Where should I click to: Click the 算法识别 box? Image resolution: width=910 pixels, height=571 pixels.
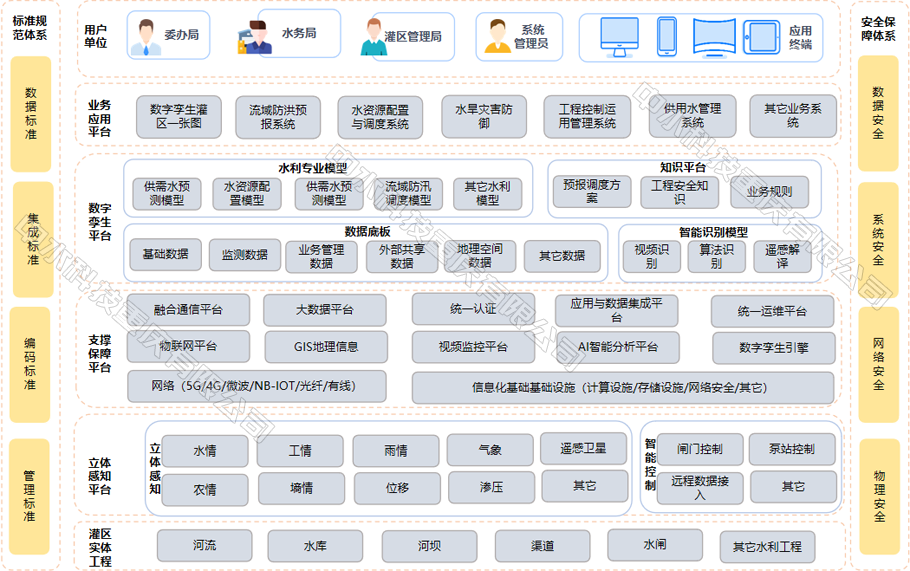716,256
